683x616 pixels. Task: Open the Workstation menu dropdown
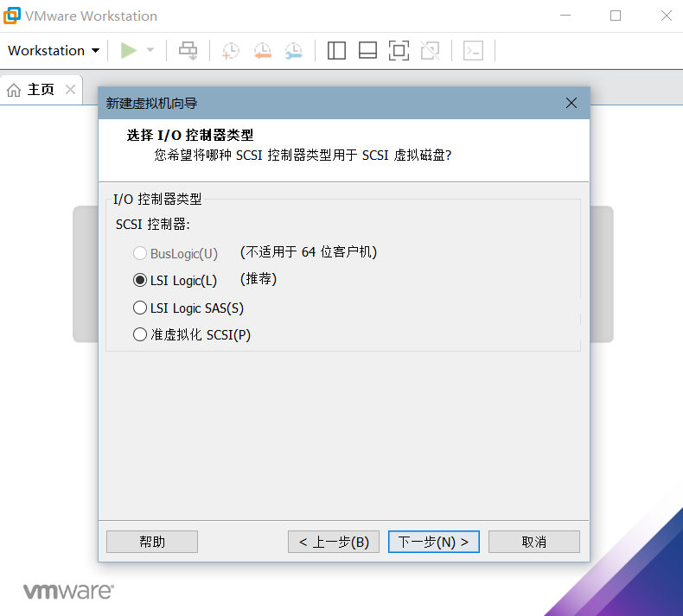coord(54,50)
